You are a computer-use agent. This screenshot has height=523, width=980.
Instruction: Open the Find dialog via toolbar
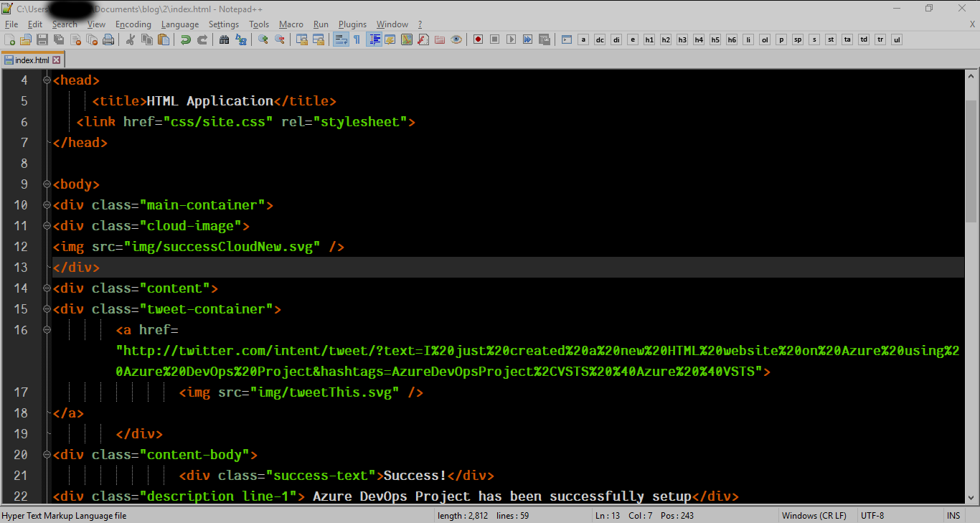(x=225, y=39)
